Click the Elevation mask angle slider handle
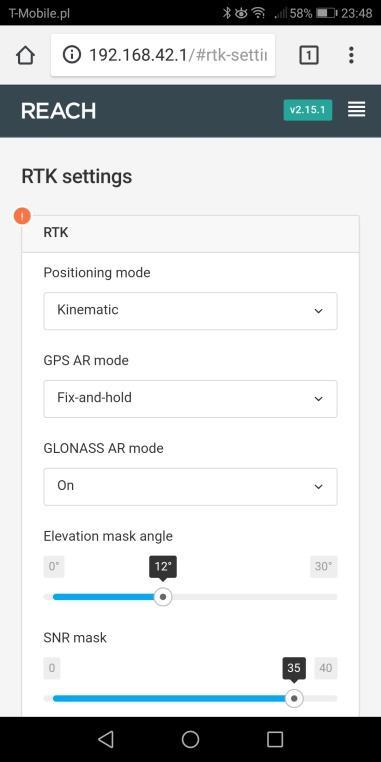Image resolution: width=381 pixels, height=762 pixels. pyautogui.click(x=163, y=596)
